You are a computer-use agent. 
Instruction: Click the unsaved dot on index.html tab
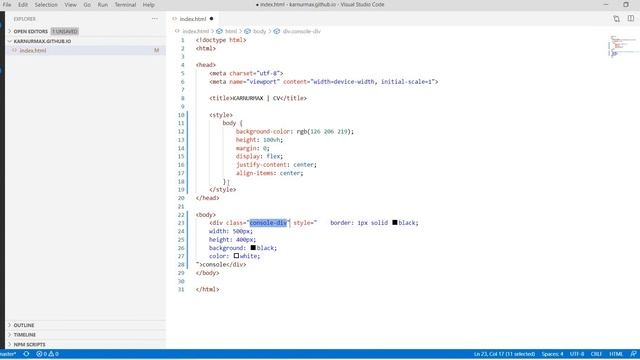click(211, 19)
